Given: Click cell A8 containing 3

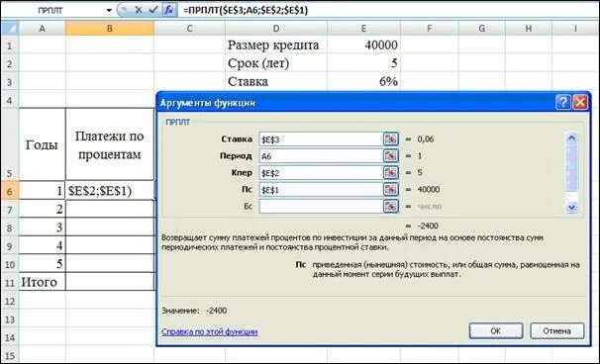Looking at the screenshot, I should point(43,227).
